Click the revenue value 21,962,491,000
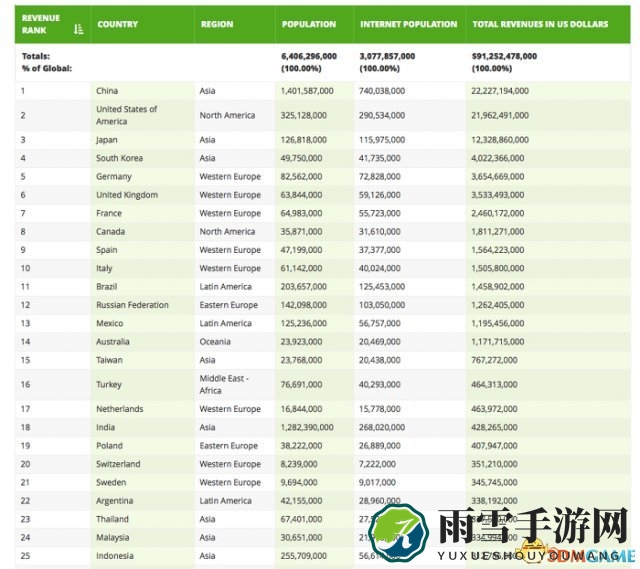 click(500, 115)
